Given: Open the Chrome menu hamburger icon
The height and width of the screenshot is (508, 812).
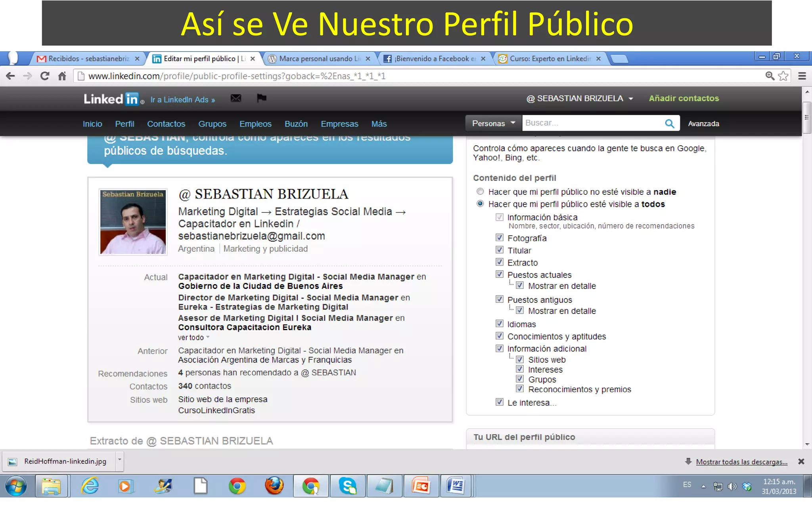Looking at the screenshot, I should [x=802, y=76].
